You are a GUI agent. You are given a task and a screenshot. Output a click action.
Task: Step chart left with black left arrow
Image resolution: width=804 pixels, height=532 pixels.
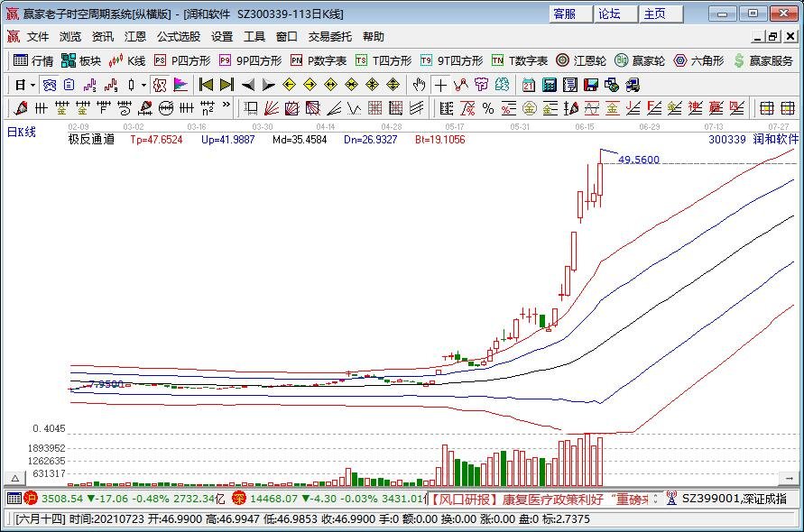[248, 85]
